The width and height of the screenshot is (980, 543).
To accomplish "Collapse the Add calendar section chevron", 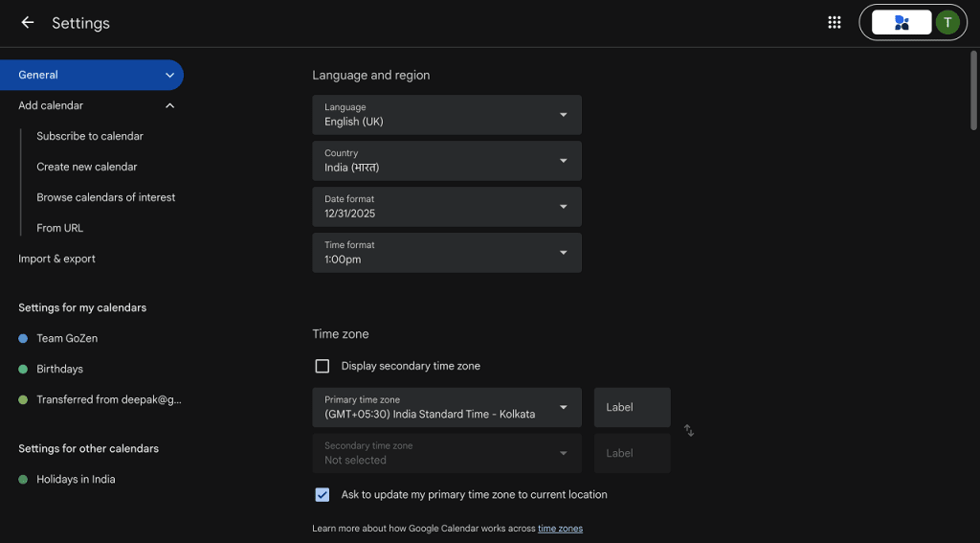I will [x=169, y=105].
